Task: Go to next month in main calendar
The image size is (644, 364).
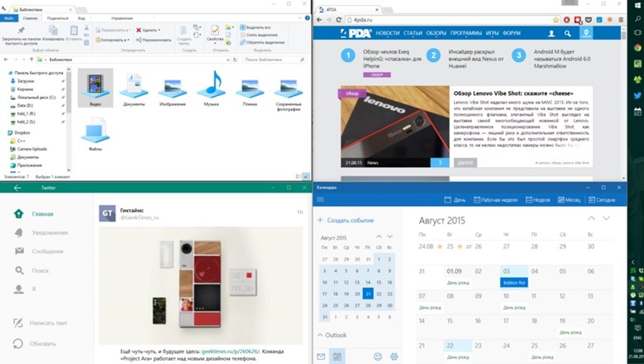Action: [606, 218]
